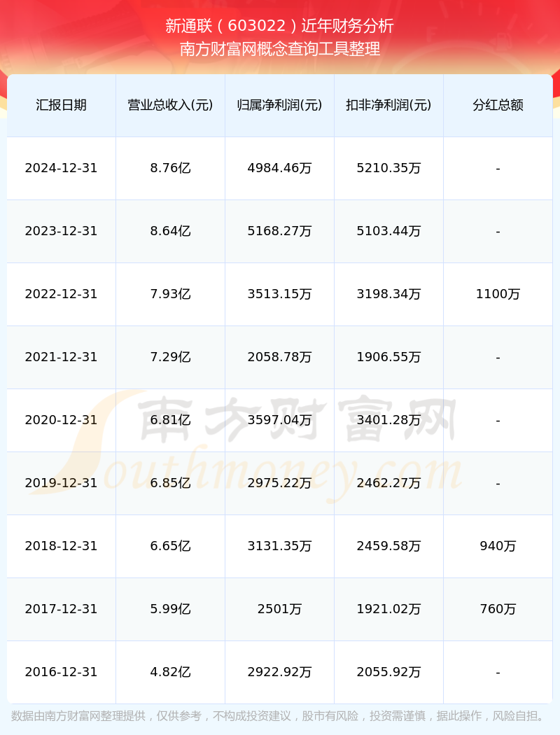Click the disclaimer text at the bottom
Screen dimensions: 560x735
280,716
